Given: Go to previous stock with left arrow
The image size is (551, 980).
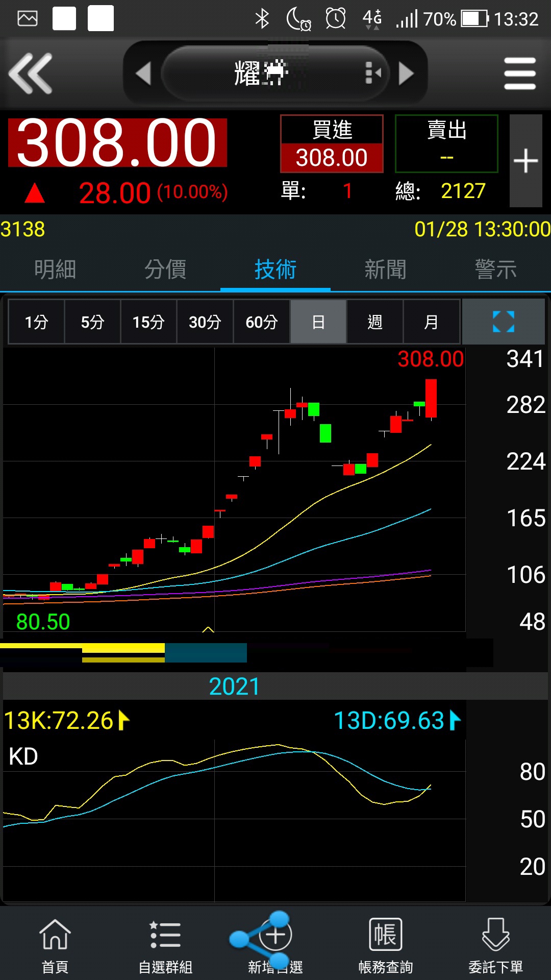Looking at the screenshot, I should (x=143, y=73).
